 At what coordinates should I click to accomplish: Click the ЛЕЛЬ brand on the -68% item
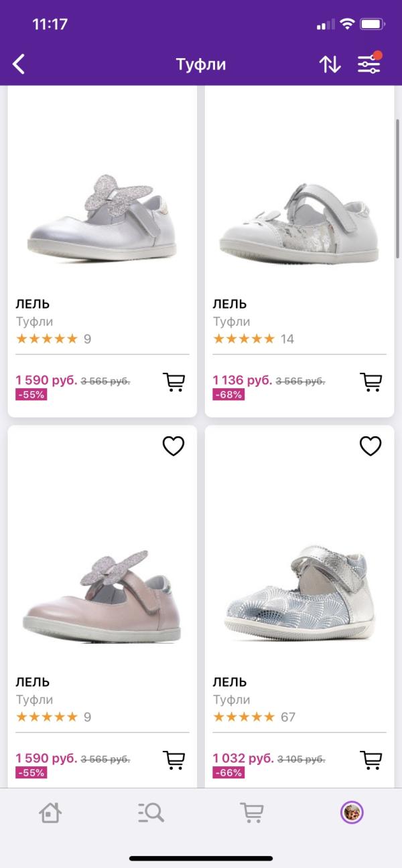click(x=230, y=305)
